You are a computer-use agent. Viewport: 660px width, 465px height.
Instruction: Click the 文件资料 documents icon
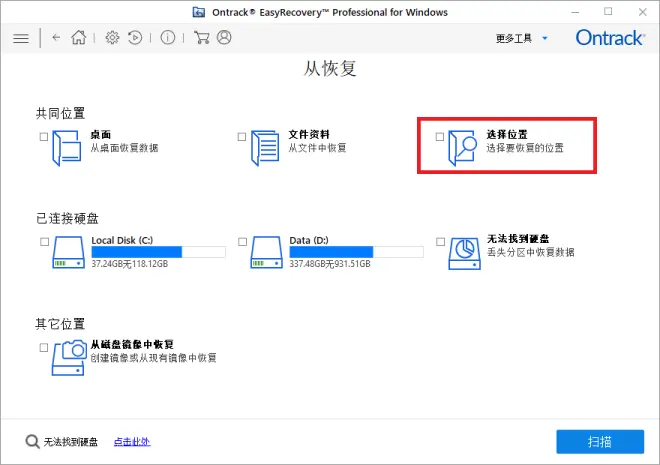(265, 148)
